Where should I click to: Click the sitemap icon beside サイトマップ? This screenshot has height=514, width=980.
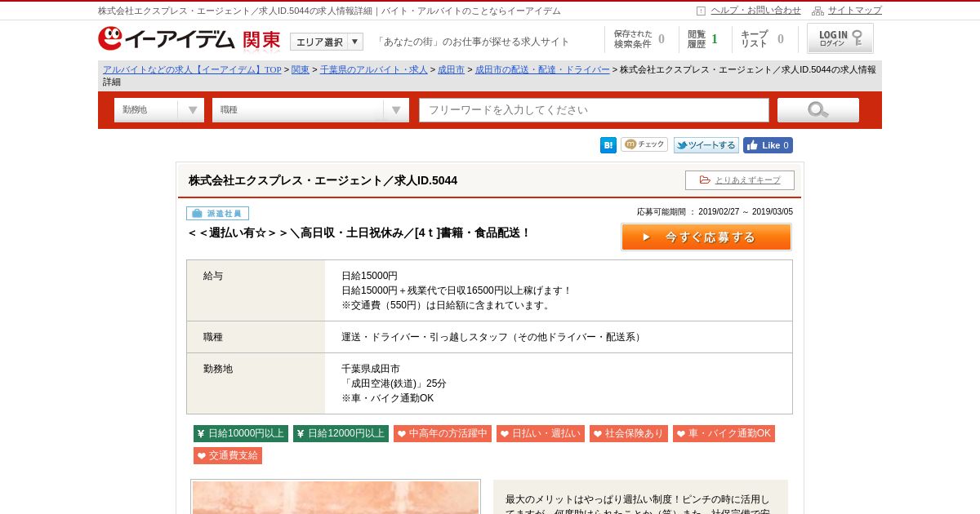817,11
